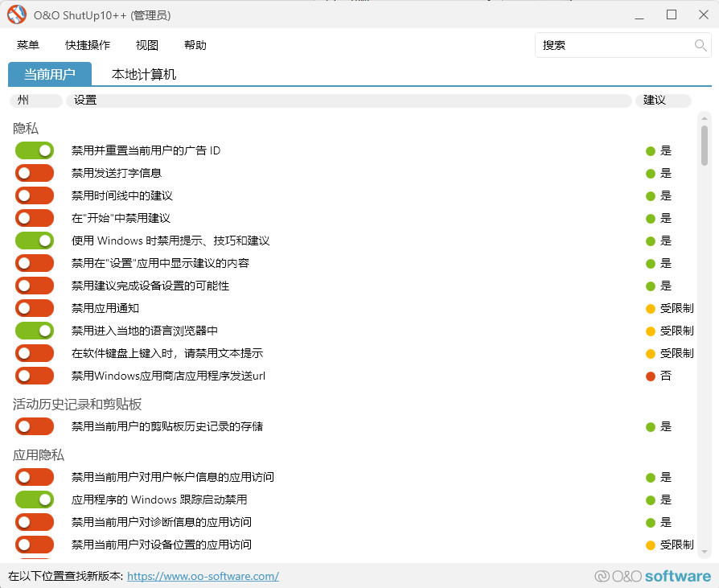
Task: Click the search magnifier icon
Action: click(701, 45)
